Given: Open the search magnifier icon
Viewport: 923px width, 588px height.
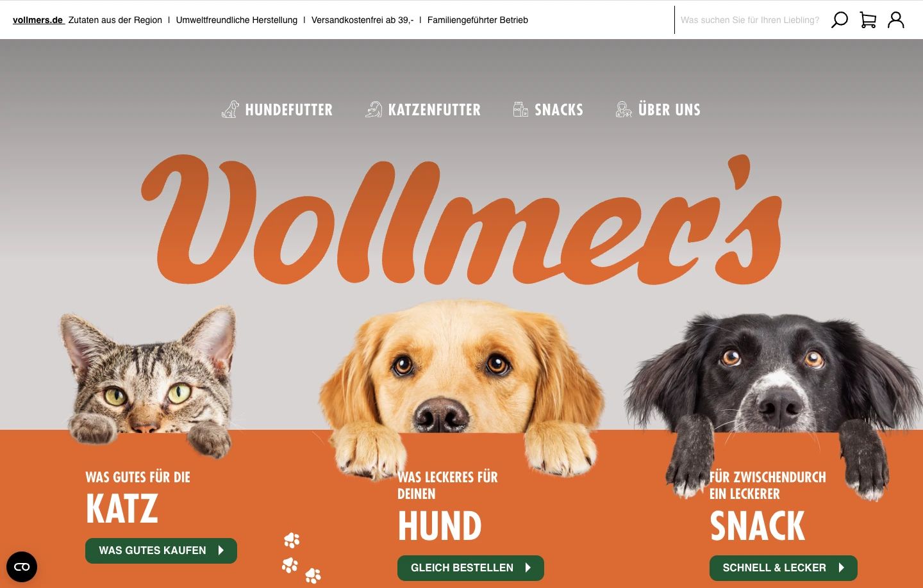Looking at the screenshot, I should coord(839,20).
